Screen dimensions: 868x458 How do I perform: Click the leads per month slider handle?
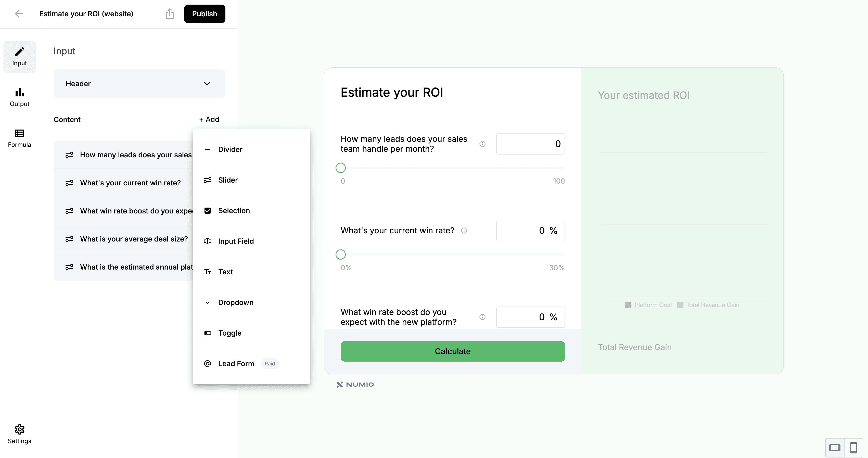click(x=340, y=168)
